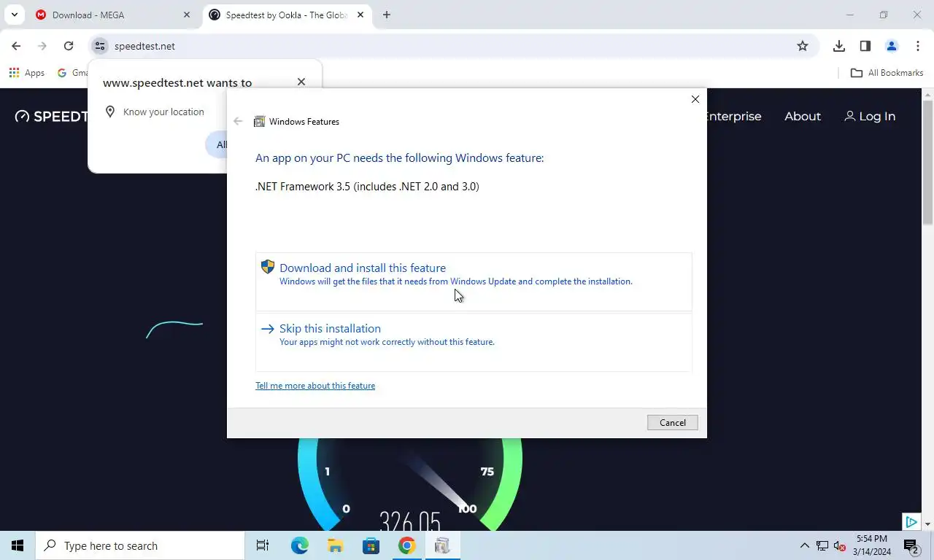Choose Skip this installation option

474,342
